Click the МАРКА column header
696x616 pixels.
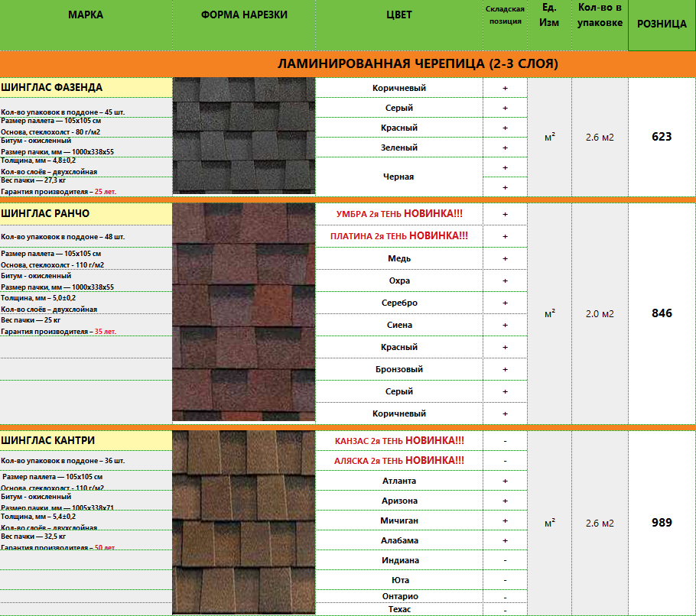(85, 15)
